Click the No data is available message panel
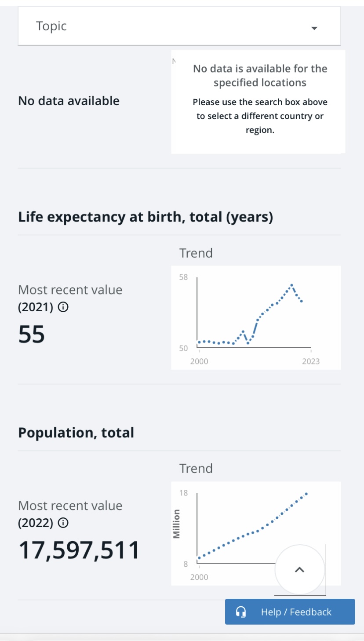 tap(258, 102)
